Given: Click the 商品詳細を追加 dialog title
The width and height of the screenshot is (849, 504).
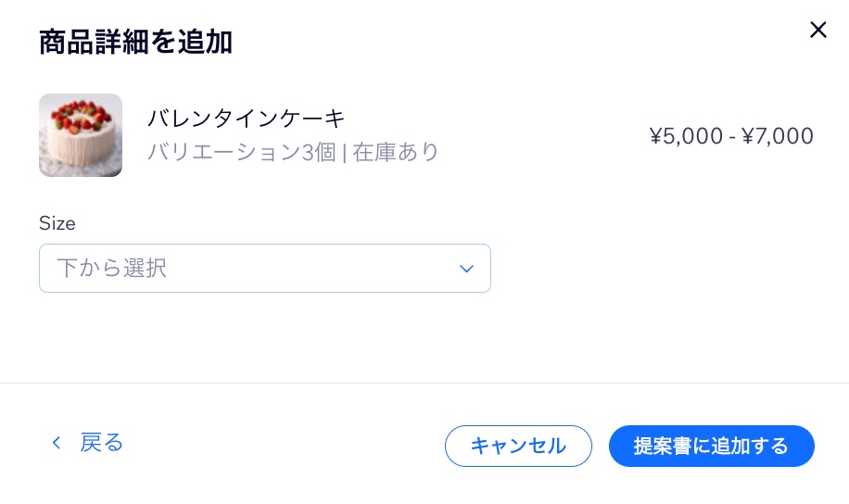Looking at the screenshot, I should [135, 42].
